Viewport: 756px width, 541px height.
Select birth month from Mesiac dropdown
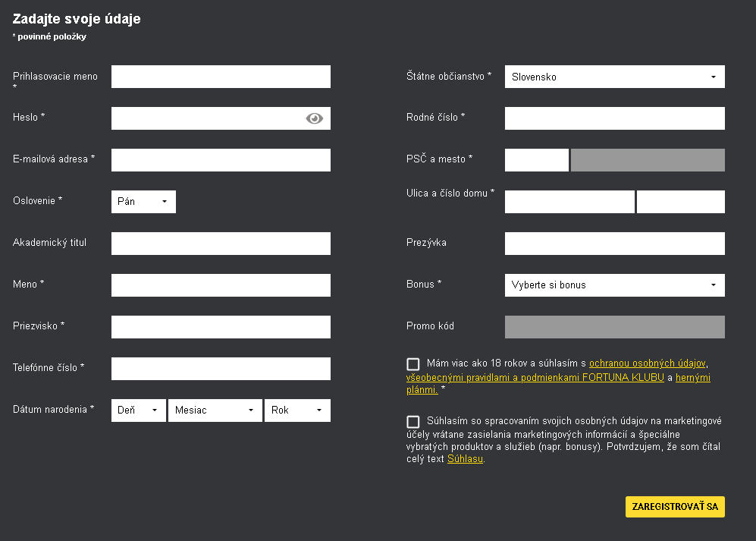215,410
